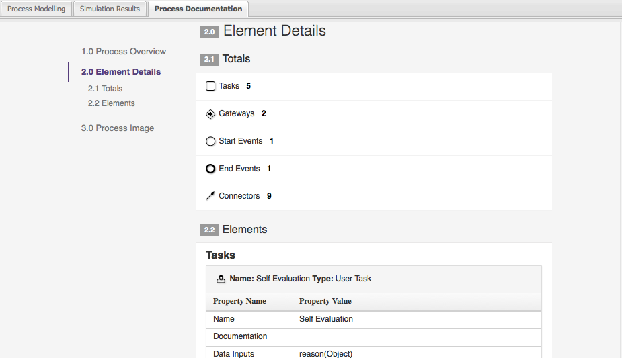The width and height of the screenshot is (622, 364).
Task: Open 3.0 Process Image section
Action: pos(118,128)
